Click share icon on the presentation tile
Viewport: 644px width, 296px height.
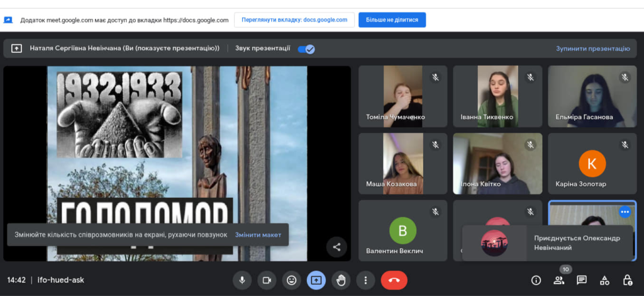pyautogui.click(x=337, y=247)
